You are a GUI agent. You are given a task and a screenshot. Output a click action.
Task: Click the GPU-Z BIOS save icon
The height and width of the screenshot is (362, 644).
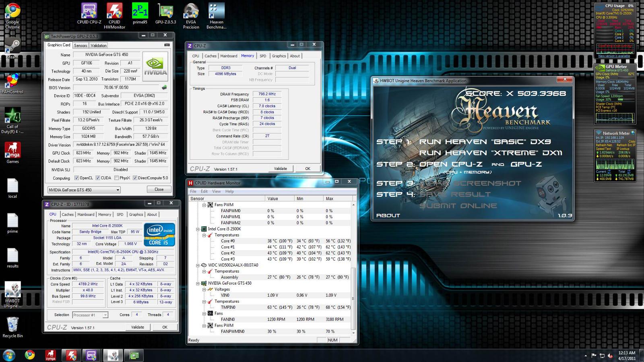164,87
